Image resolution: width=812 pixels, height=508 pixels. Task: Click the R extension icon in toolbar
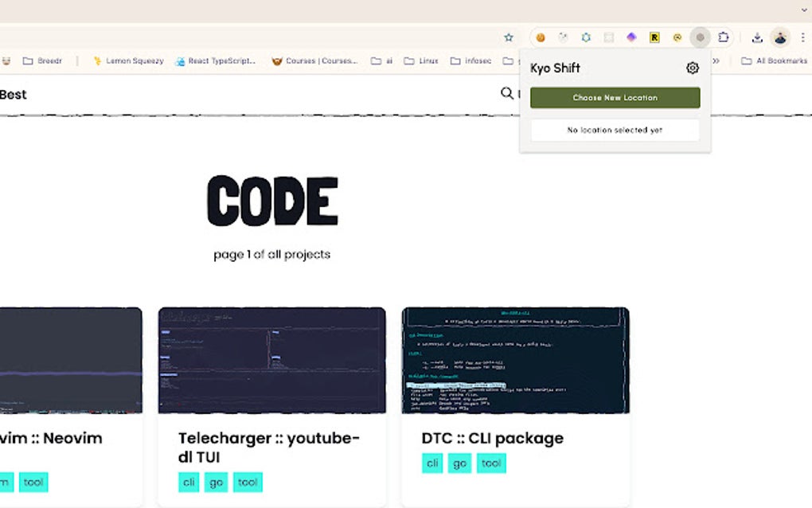[654, 37]
